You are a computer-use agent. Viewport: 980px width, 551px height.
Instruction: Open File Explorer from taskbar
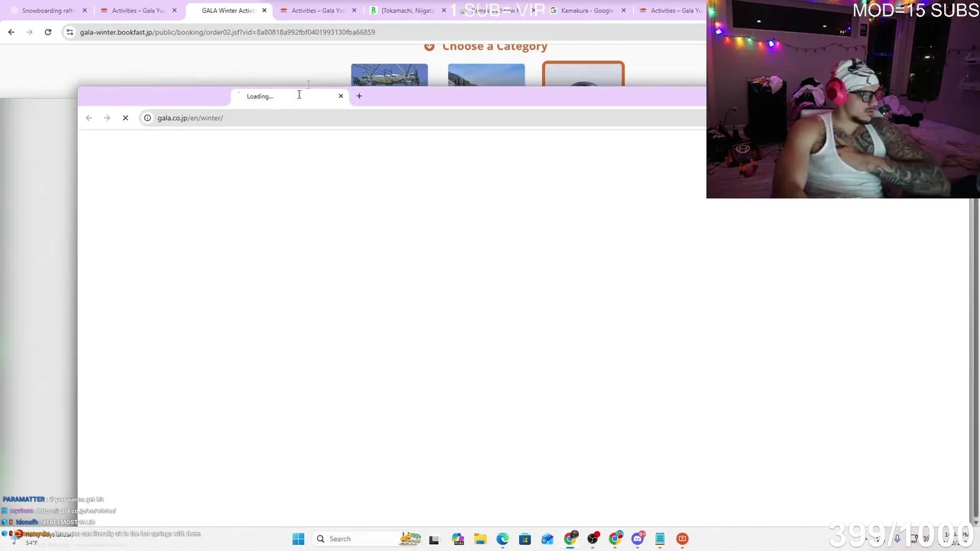point(480,539)
